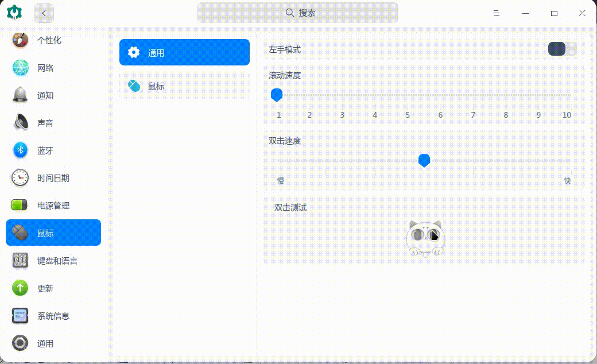The image size is (597, 364).
Task: Select the 个性化 (Personalization) palette icon
Action: (x=20, y=40)
